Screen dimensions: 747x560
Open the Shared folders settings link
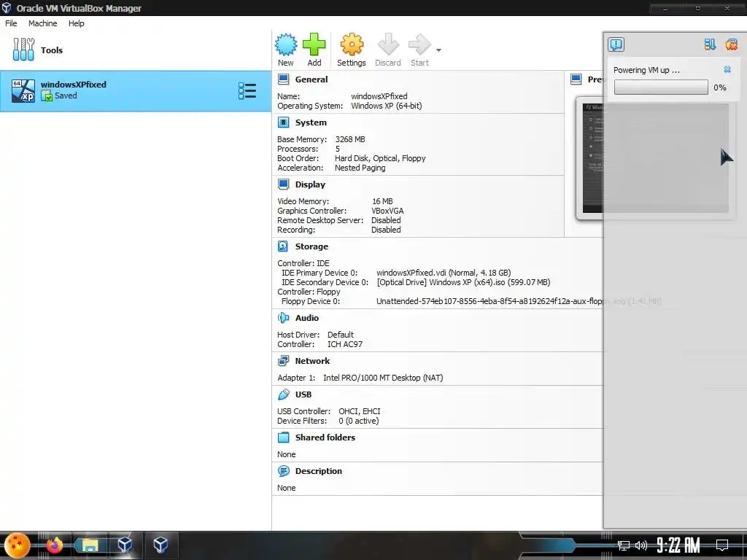pos(325,437)
